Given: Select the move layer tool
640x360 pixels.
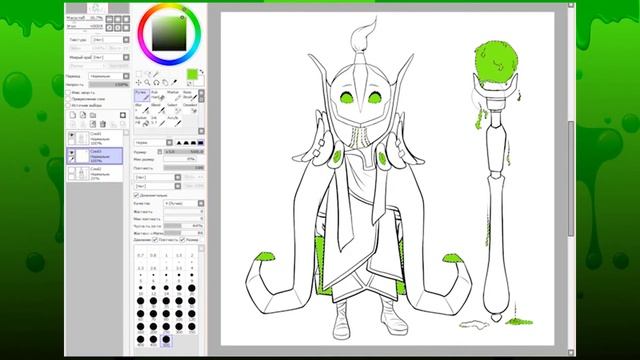Looking at the screenshot, I should (139, 82).
